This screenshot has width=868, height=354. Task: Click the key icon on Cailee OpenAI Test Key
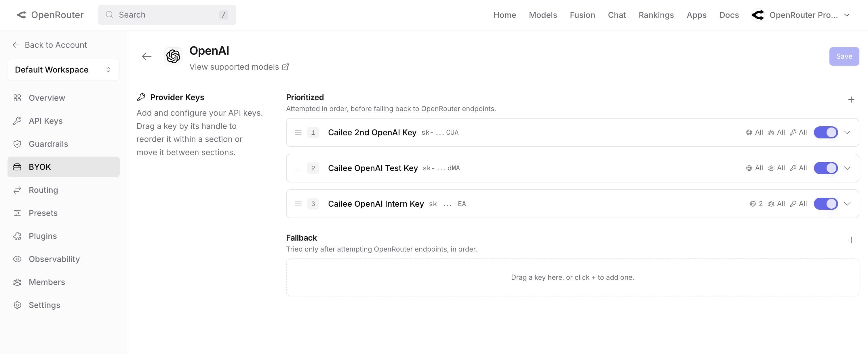793,168
